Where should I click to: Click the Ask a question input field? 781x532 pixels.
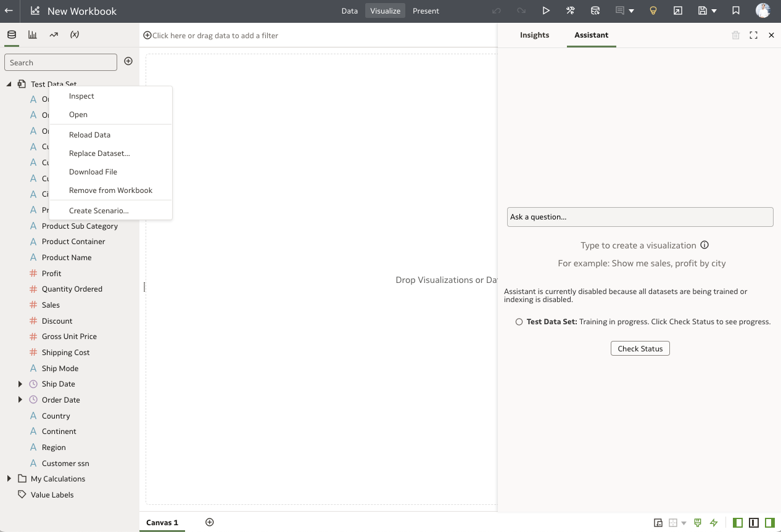[x=640, y=216]
